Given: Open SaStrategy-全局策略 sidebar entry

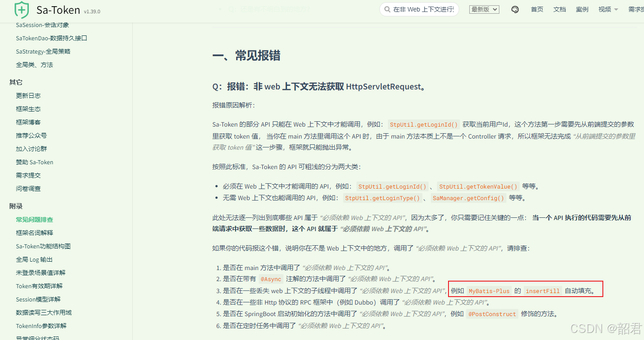Looking at the screenshot, I should [x=43, y=51].
